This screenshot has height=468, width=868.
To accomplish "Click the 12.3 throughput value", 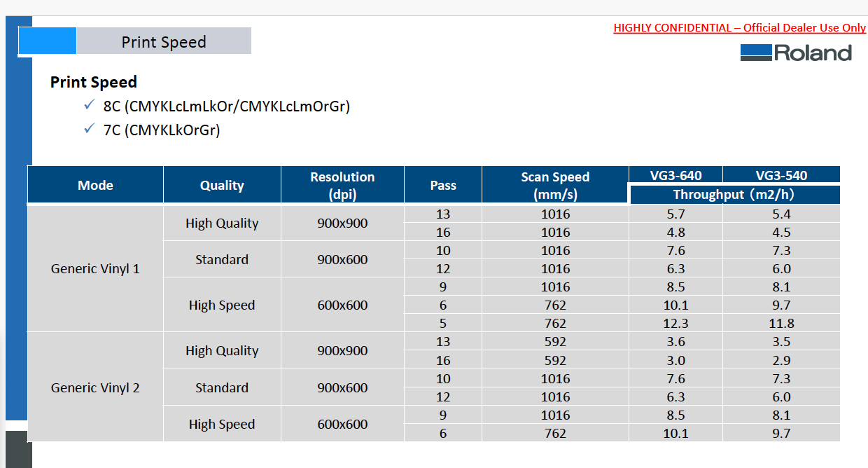I will [x=675, y=323].
